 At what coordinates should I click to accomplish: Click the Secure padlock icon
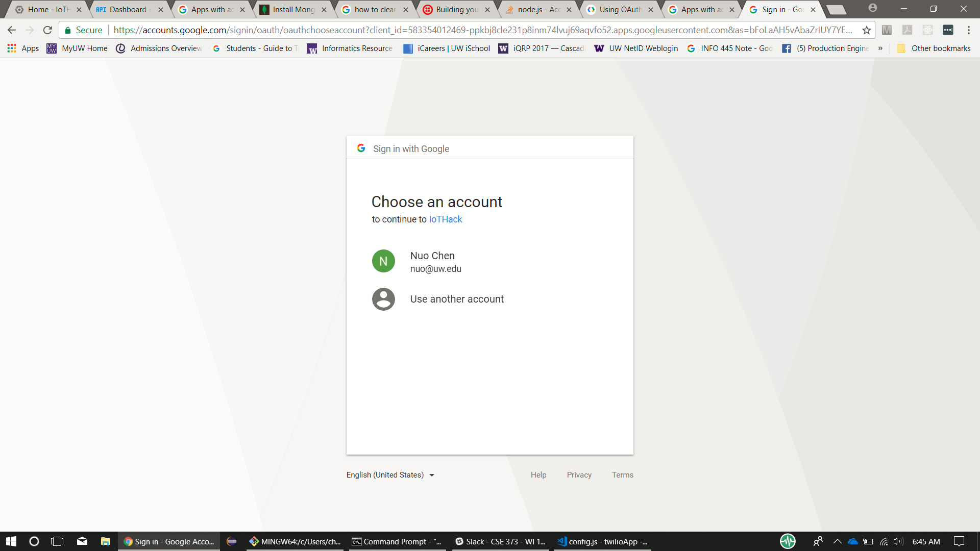[68, 30]
